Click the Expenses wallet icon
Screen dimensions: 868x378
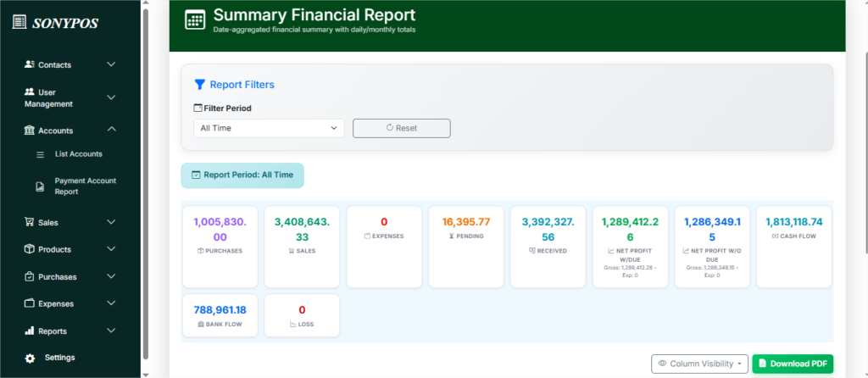30,303
